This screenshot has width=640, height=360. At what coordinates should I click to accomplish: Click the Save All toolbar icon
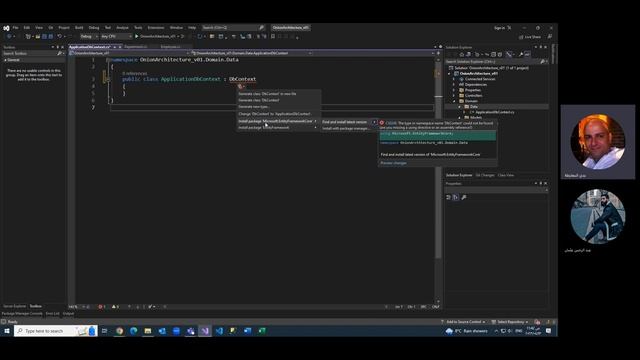coord(51,36)
